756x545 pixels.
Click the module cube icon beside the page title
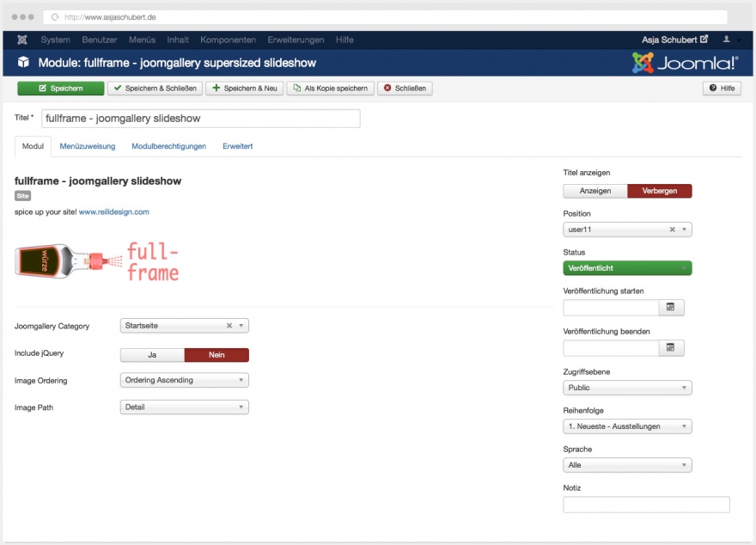[23, 62]
